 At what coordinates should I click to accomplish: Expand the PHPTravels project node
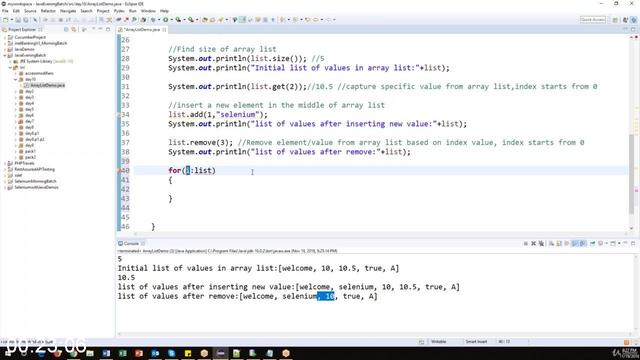(5, 163)
